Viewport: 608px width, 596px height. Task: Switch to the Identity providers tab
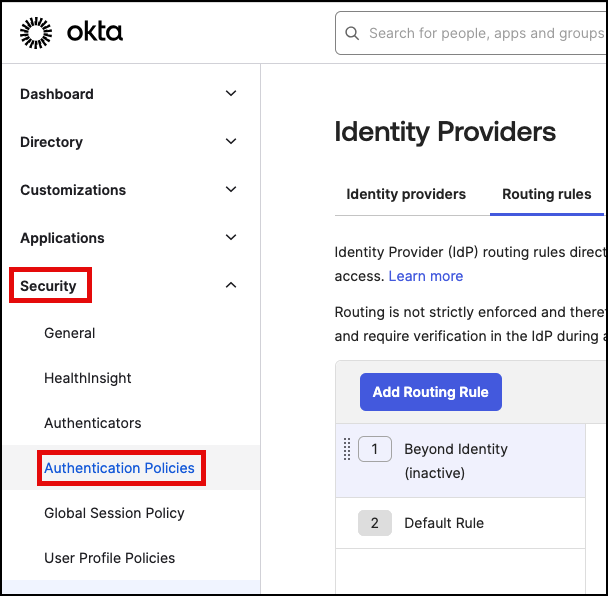coord(406,194)
